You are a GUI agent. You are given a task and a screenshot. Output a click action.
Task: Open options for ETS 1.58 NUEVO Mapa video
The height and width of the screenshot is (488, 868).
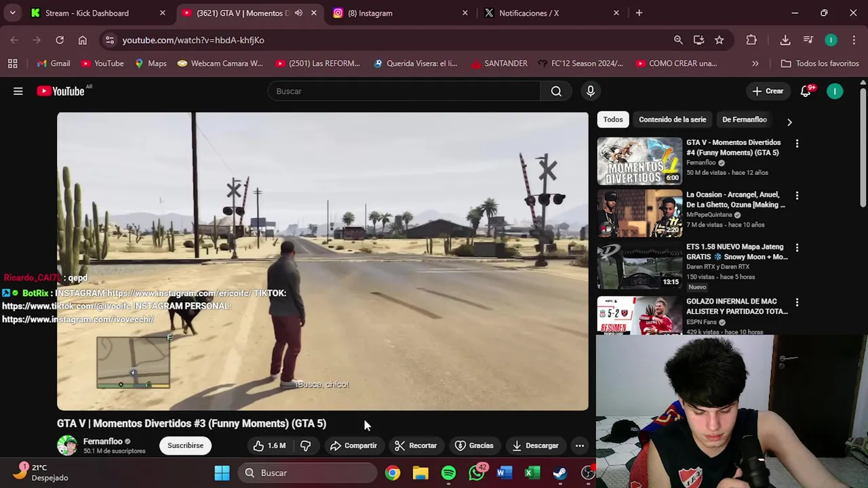(797, 248)
